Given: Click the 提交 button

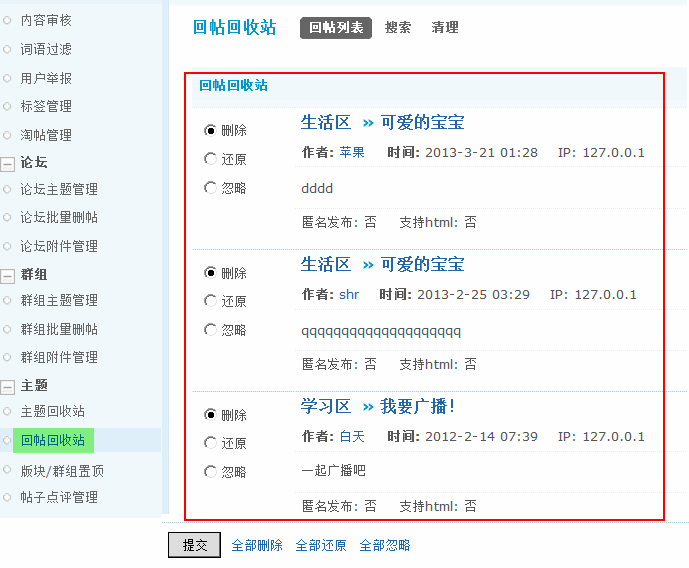Looking at the screenshot, I should [194, 545].
